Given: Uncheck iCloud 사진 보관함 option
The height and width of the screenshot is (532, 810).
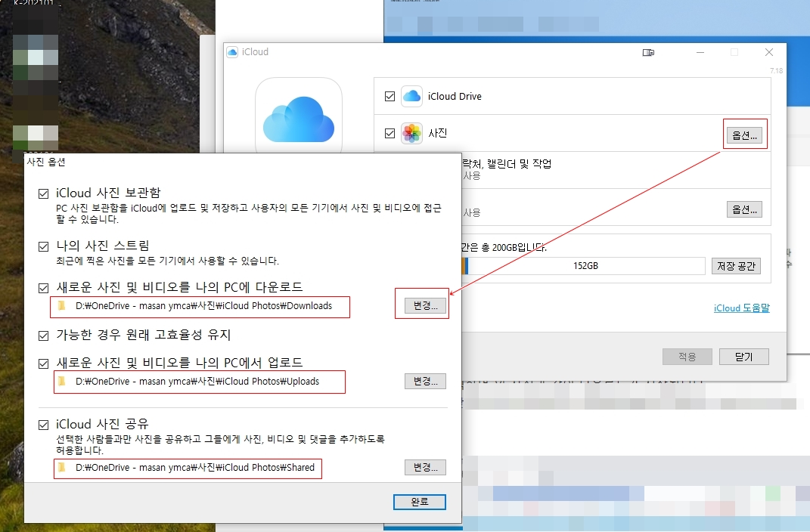Looking at the screenshot, I should point(43,194).
